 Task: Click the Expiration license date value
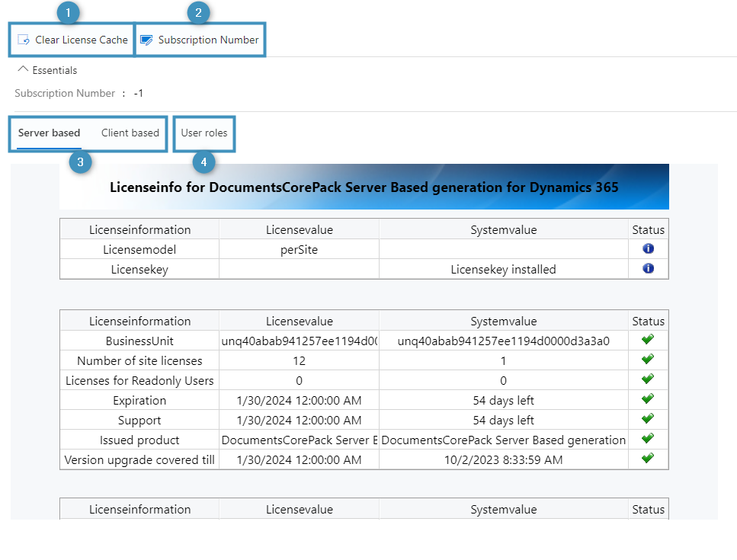(x=299, y=400)
